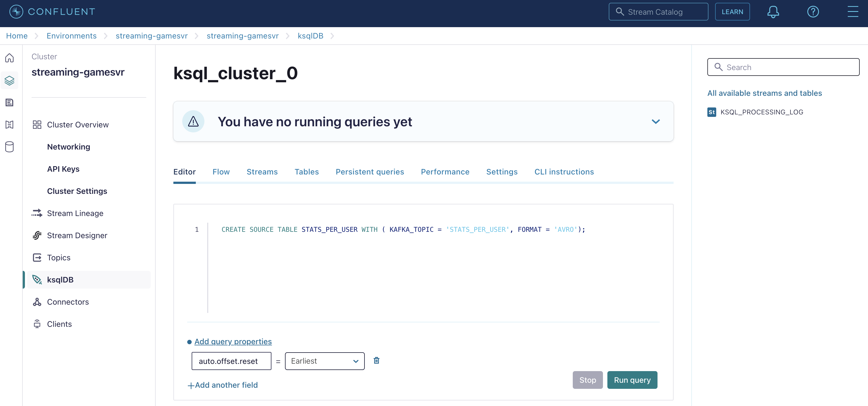Open the Tables tab

click(307, 172)
